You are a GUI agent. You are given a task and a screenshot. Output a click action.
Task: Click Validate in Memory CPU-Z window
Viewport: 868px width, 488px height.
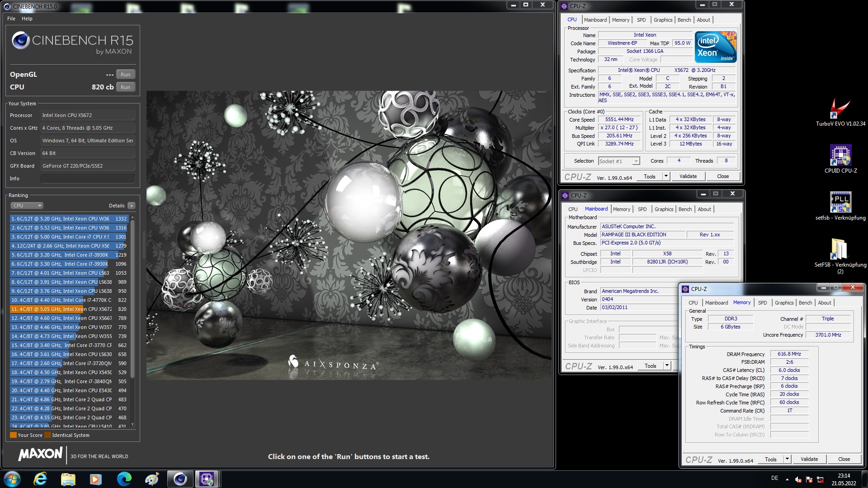tap(809, 459)
